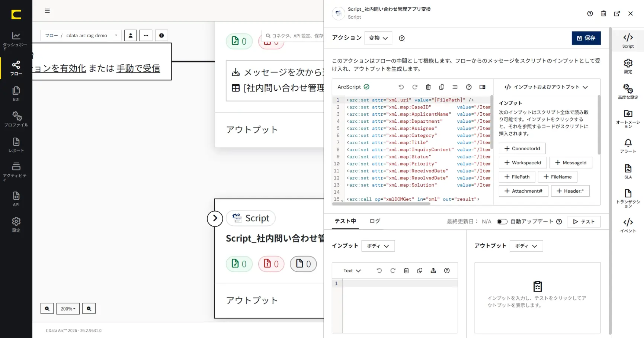The width and height of the screenshot is (644, 338).
Task: Click the green success count badge on Script connector
Action: [x=239, y=264]
